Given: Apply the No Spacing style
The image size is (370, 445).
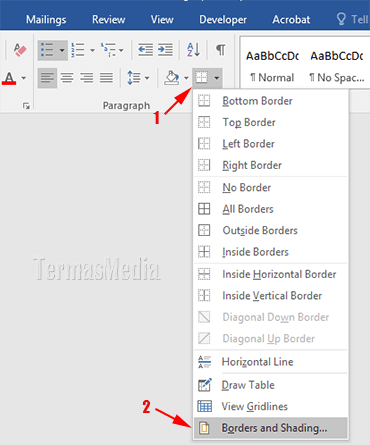Looking at the screenshot, I should pyautogui.click(x=337, y=66).
